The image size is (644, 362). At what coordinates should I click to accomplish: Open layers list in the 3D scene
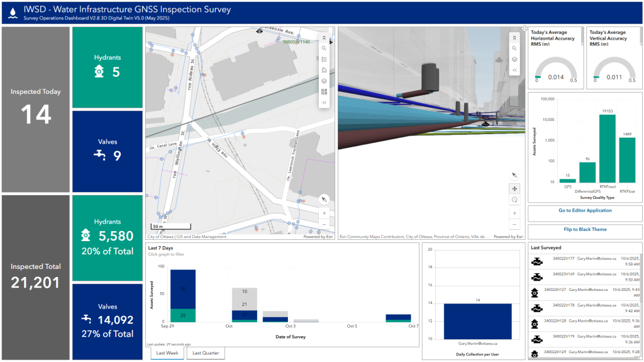514,59
